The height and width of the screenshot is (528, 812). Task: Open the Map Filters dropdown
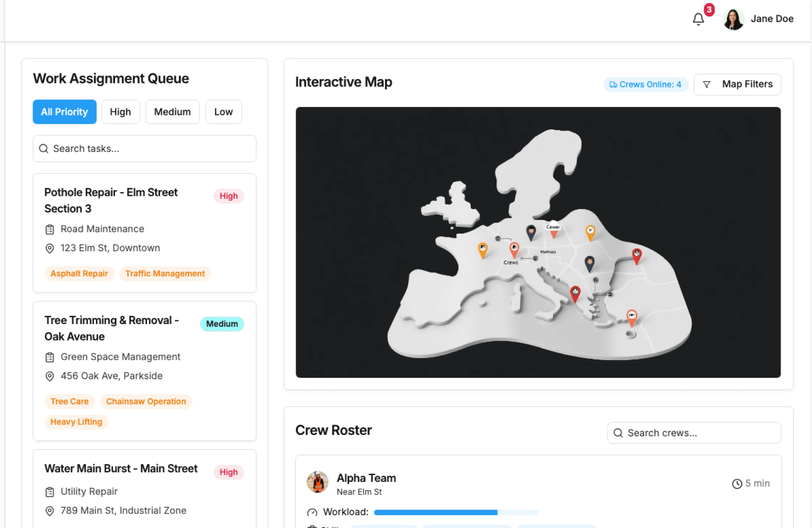[737, 84]
